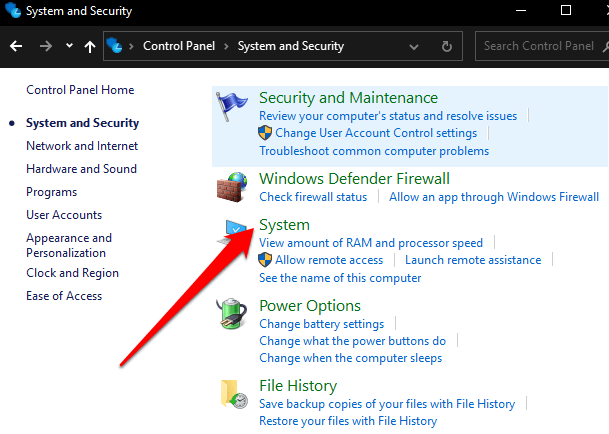
Task: Click the Search Control Panel field
Action: (538, 46)
